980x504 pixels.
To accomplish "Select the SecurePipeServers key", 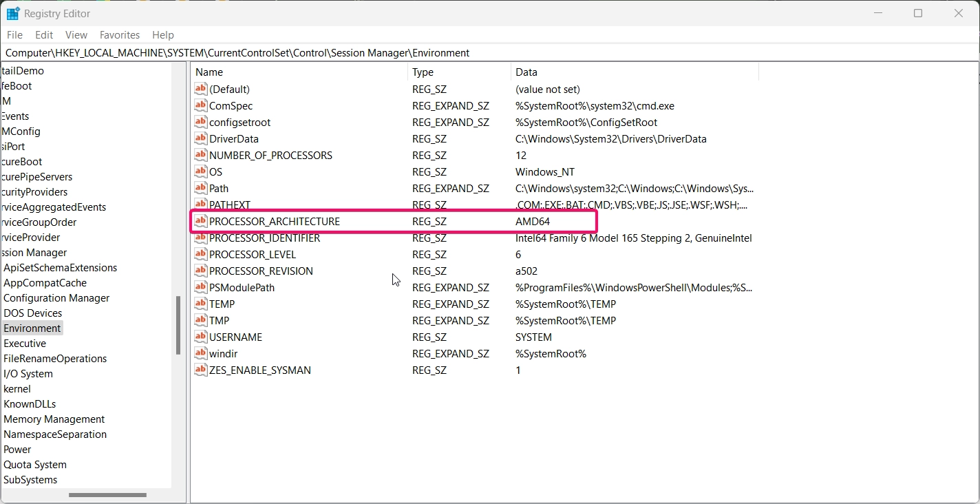I will (36, 177).
